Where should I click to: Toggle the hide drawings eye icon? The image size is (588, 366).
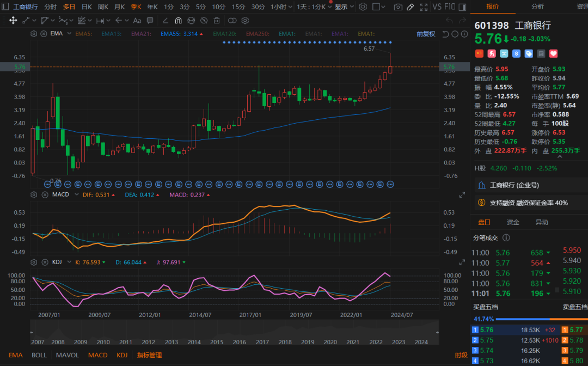click(x=204, y=21)
